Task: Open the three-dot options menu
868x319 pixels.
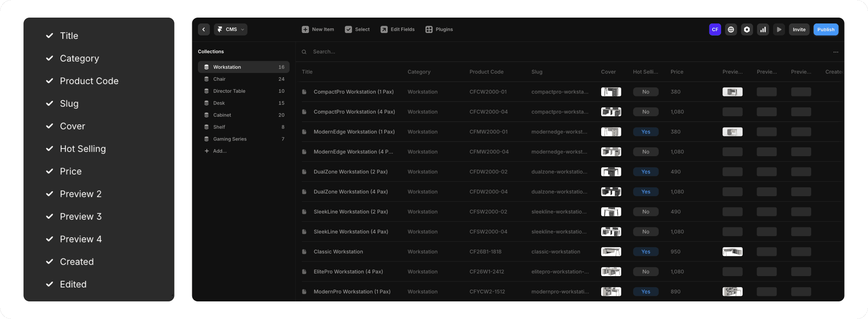Action: point(836,52)
